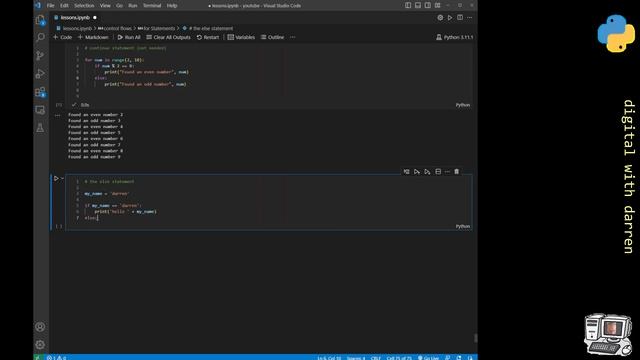
Task: Open the Variables view button
Action: (241, 37)
